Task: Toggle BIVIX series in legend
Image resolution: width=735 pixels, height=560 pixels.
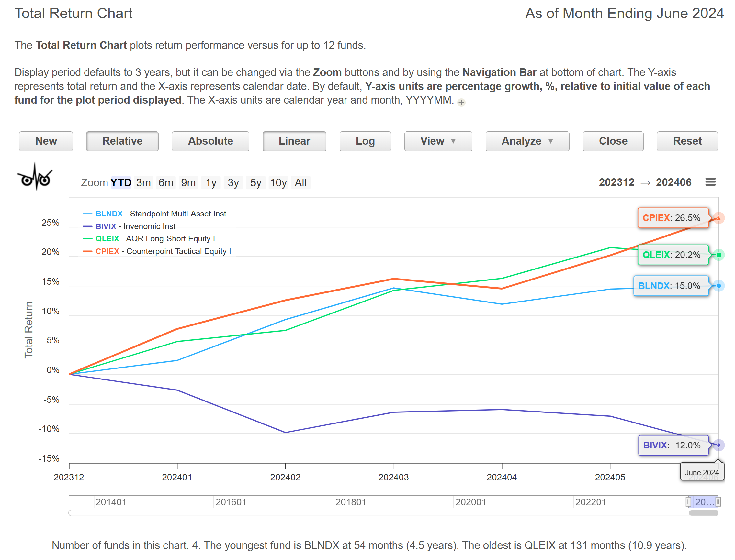Action: click(129, 226)
